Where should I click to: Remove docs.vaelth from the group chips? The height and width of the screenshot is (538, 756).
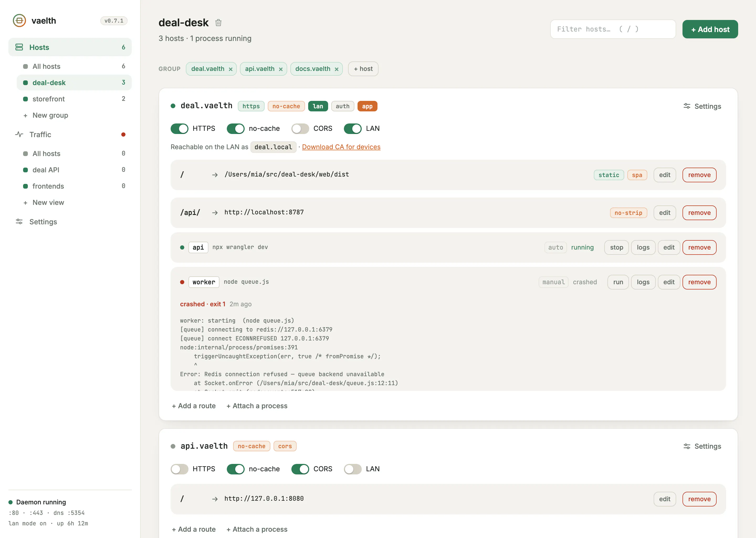(x=337, y=69)
